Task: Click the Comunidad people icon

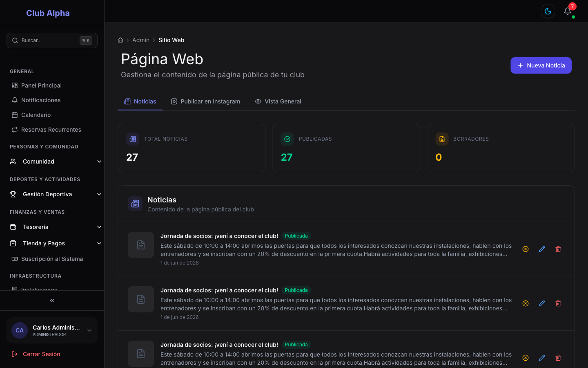Action: pos(13,162)
